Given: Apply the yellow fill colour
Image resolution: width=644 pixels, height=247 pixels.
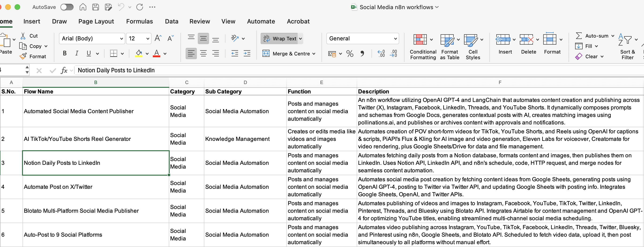Looking at the screenshot, I should click(139, 53).
